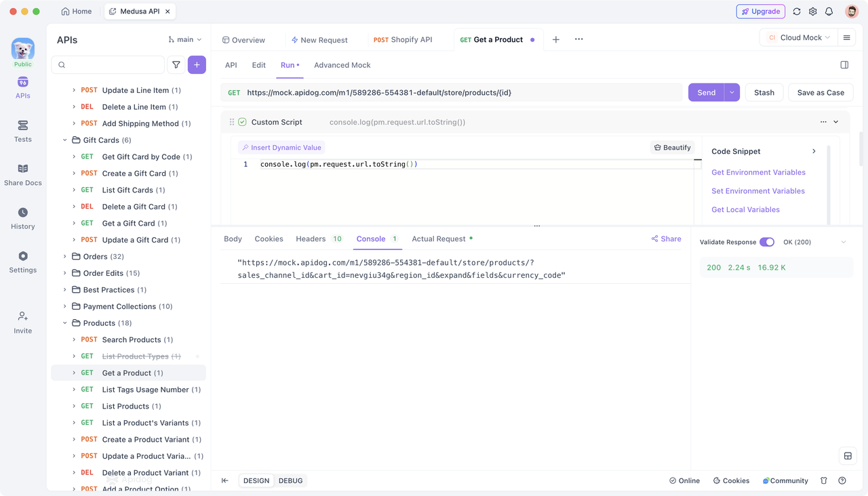This screenshot has height=496, width=868.
Task: Click the user avatar in title bar
Action: tap(852, 12)
